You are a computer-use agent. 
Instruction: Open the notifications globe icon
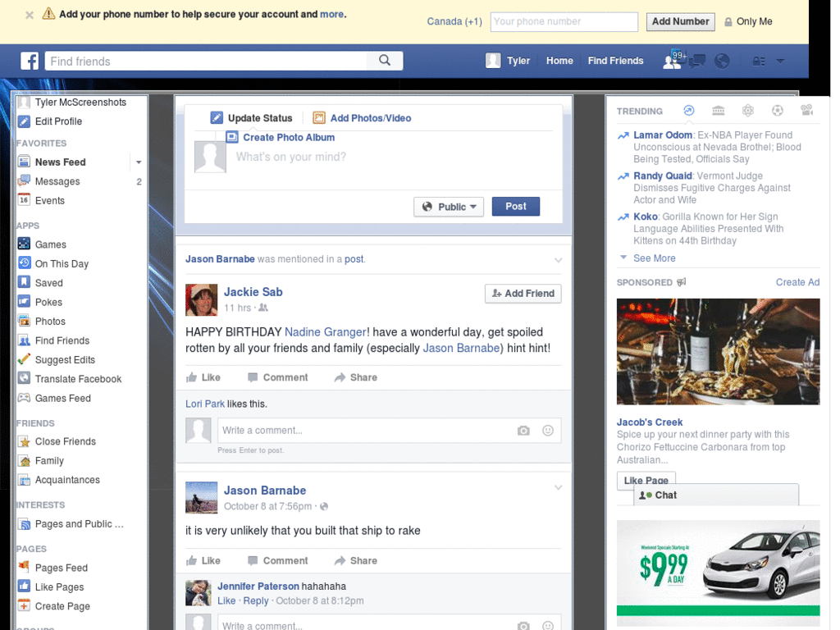click(722, 61)
